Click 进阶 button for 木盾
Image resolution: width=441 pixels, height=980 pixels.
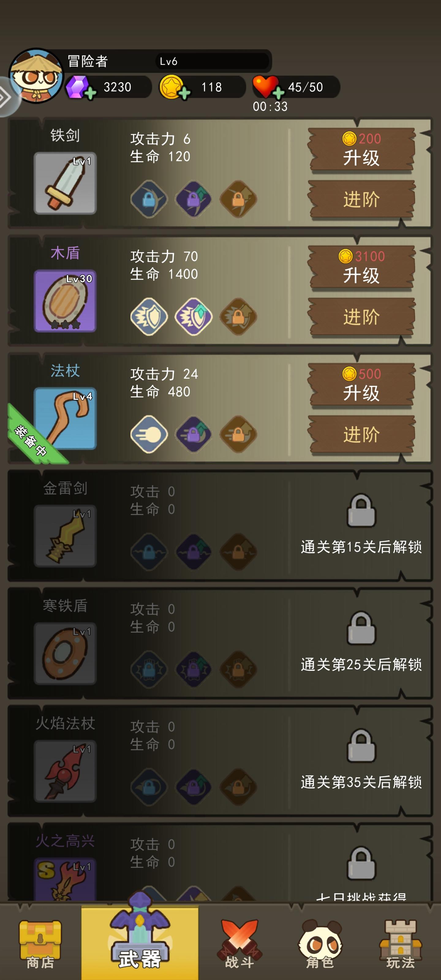(x=361, y=317)
